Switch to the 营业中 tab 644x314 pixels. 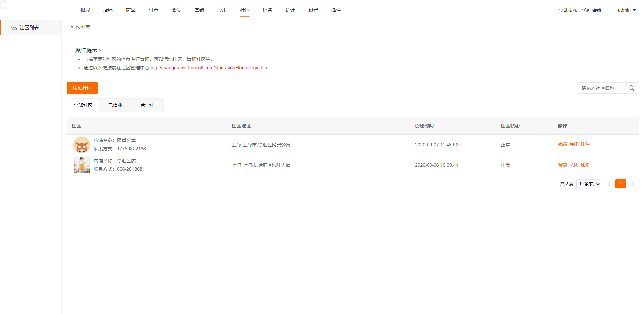(x=147, y=105)
